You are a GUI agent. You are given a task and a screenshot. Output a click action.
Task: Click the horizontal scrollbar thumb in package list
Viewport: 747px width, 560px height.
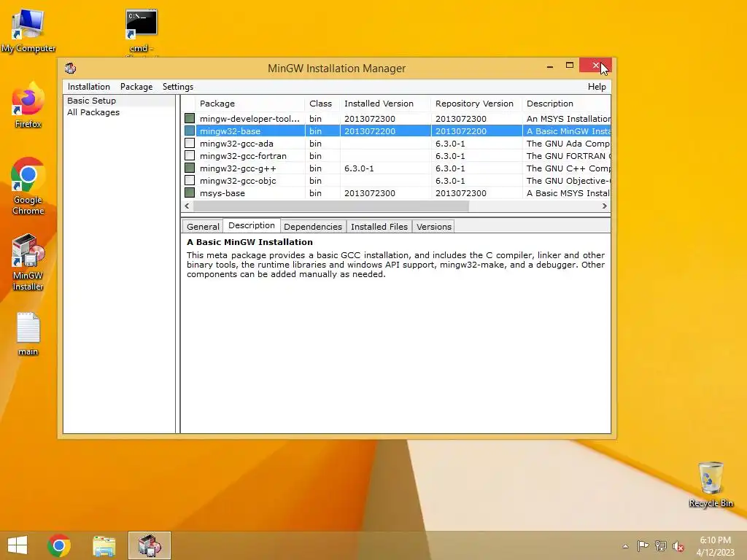(x=331, y=206)
